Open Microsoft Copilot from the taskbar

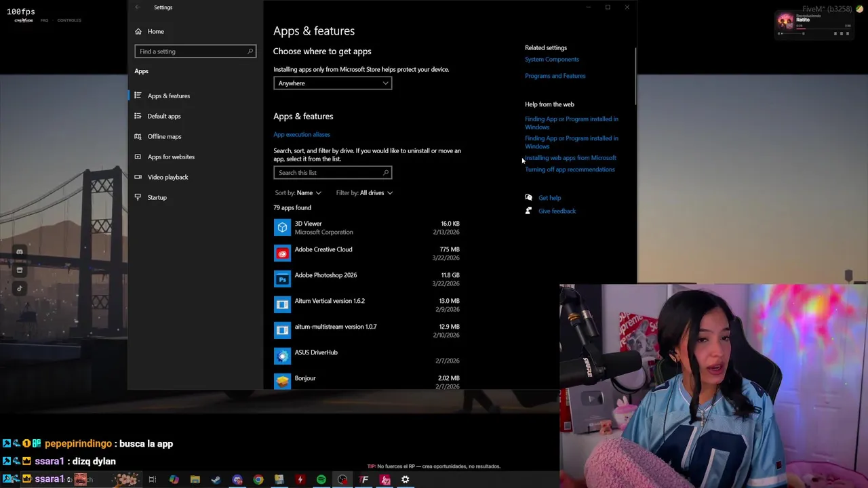click(x=174, y=480)
